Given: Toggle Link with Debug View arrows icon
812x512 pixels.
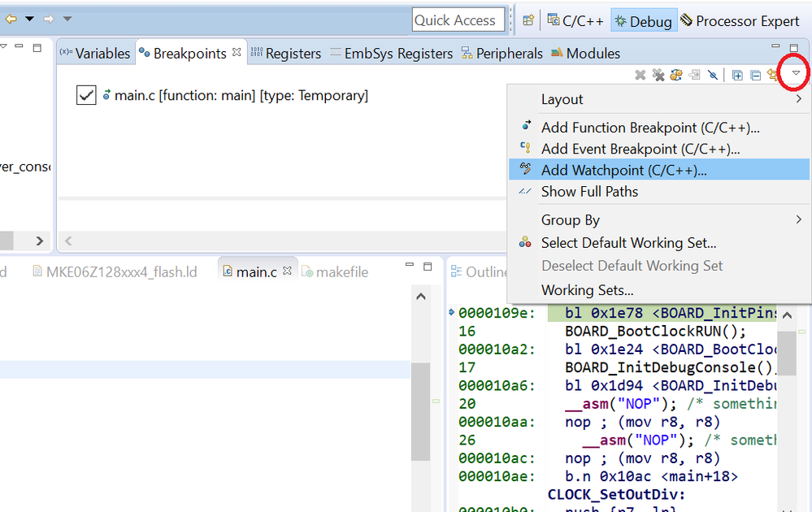Looking at the screenshot, I should point(773,75).
